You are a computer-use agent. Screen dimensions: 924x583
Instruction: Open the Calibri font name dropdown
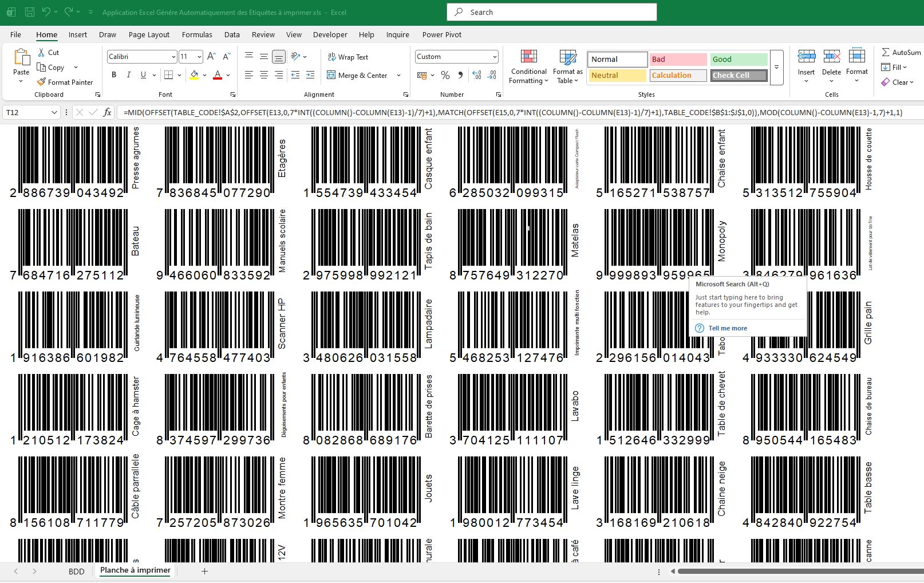click(x=173, y=57)
